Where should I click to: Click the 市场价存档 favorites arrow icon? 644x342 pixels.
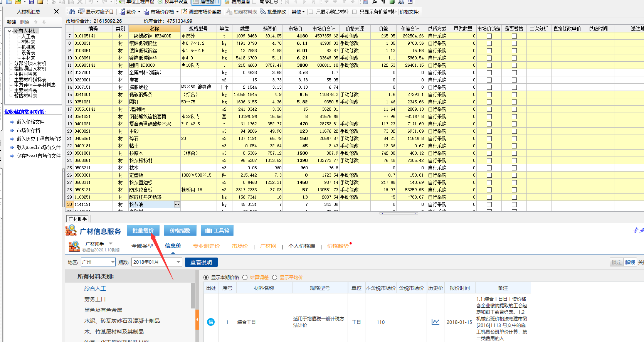pos(12,130)
